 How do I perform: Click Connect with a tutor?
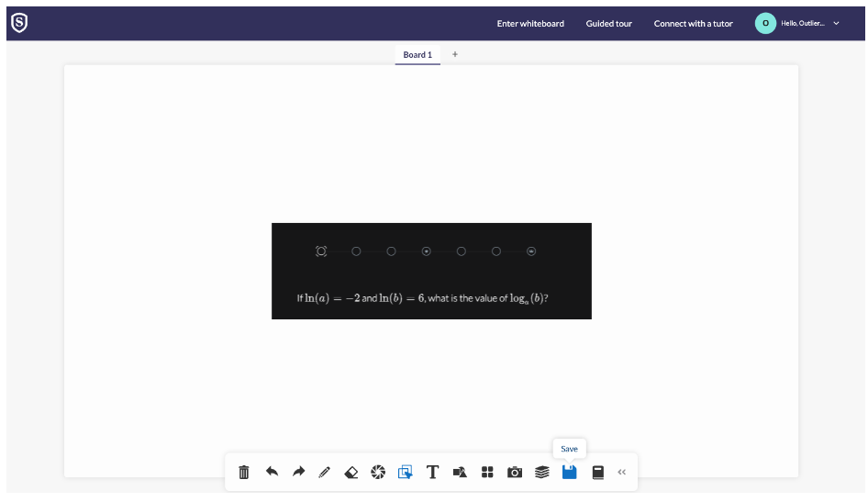point(693,23)
